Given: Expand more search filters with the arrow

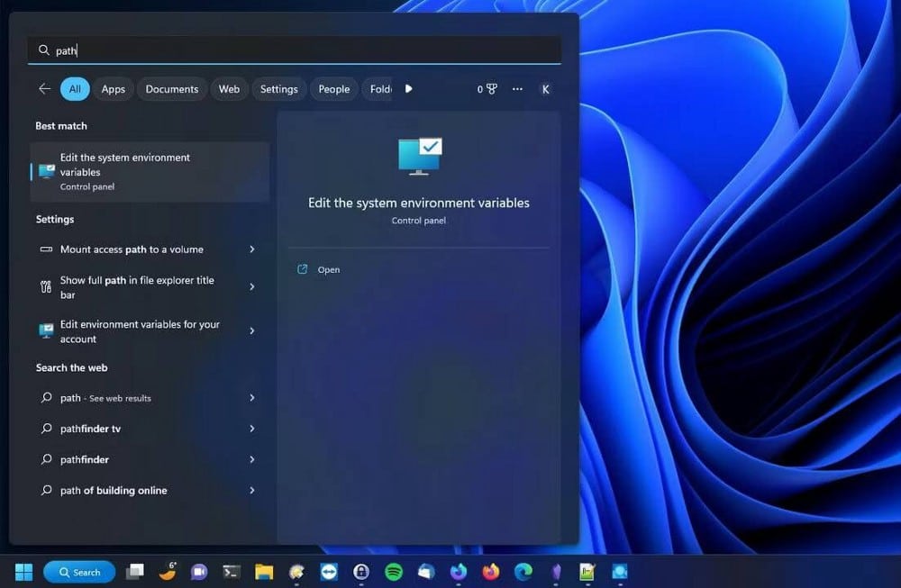Looking at the screenshot, I should pyautogui.click(x=408, y=89).
